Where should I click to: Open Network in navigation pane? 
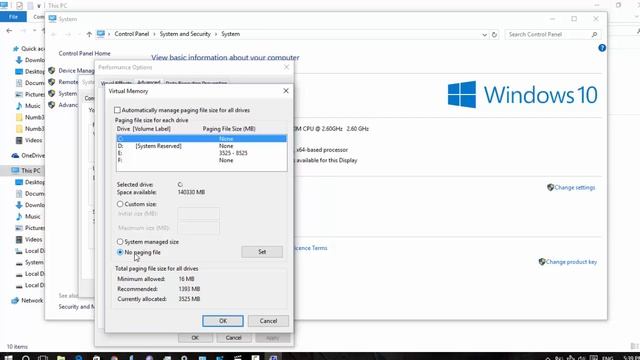(x=32, y=300)
